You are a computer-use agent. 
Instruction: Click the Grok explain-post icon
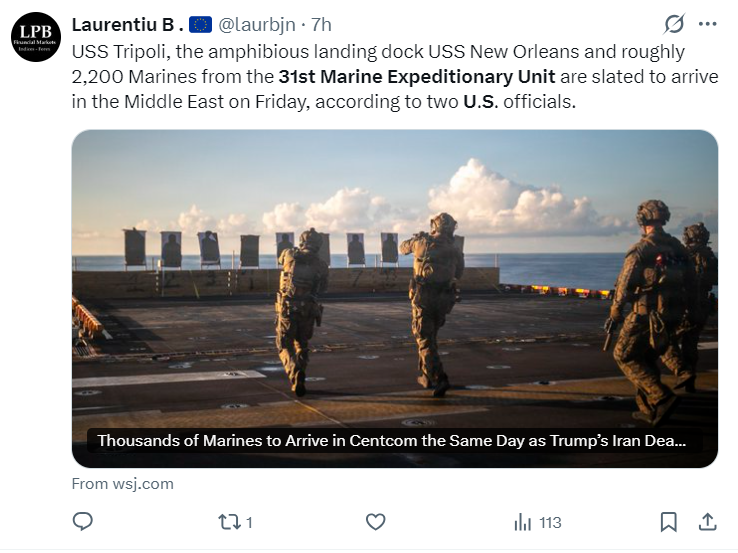click(x=674, y=24)
